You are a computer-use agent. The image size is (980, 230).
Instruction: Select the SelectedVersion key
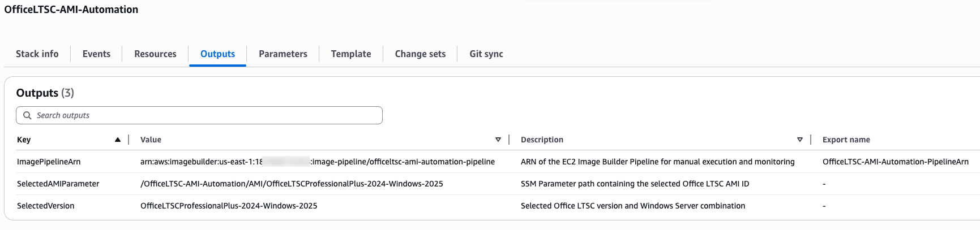[x=45, y=206]
